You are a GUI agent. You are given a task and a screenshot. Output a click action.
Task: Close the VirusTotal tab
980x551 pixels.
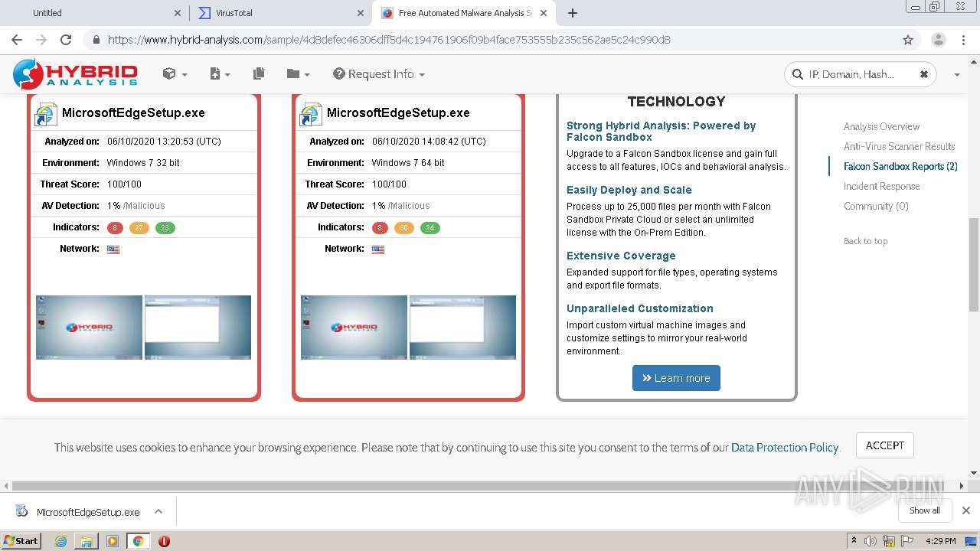[x=361, y=13]
